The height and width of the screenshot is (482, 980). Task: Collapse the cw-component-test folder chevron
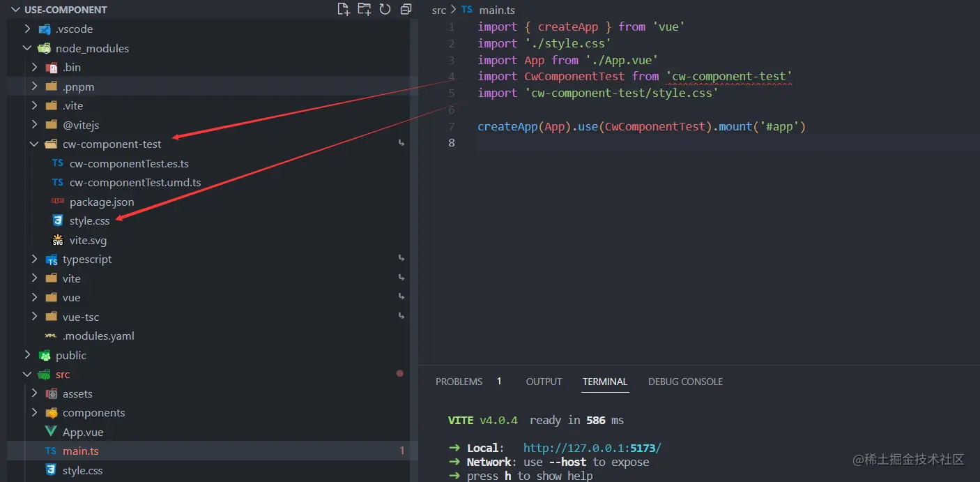click(x=34, y=144)
